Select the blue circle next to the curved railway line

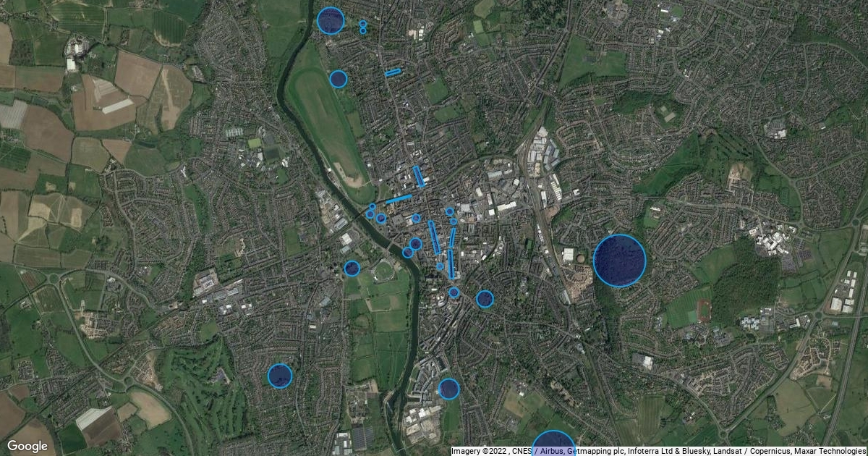point(485,299)
